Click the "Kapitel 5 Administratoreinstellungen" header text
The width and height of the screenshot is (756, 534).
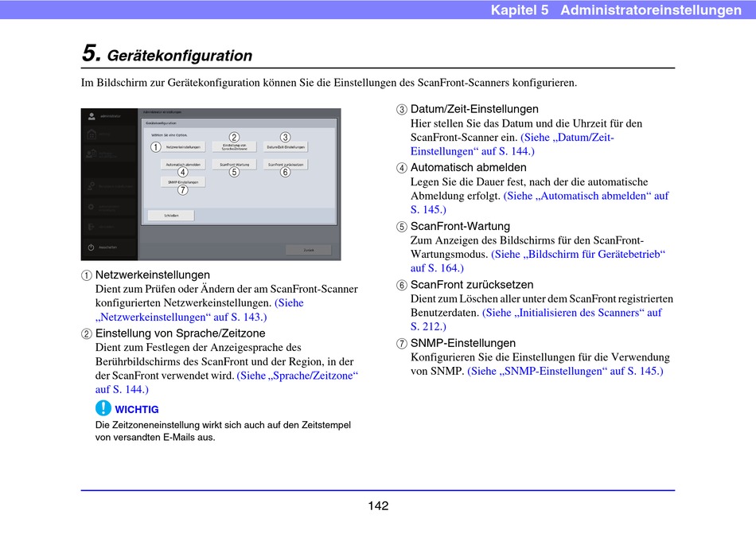pyautogui.click(x=616, y=10)
